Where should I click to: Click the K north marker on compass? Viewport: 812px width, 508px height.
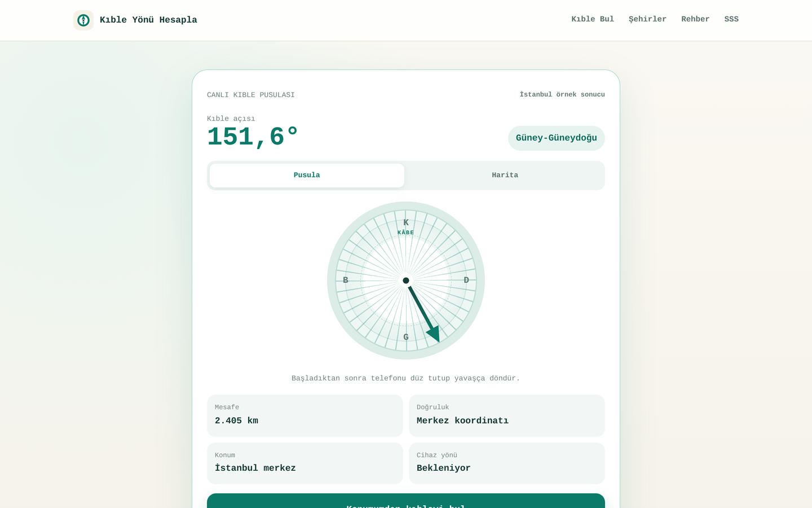[406, 222]
